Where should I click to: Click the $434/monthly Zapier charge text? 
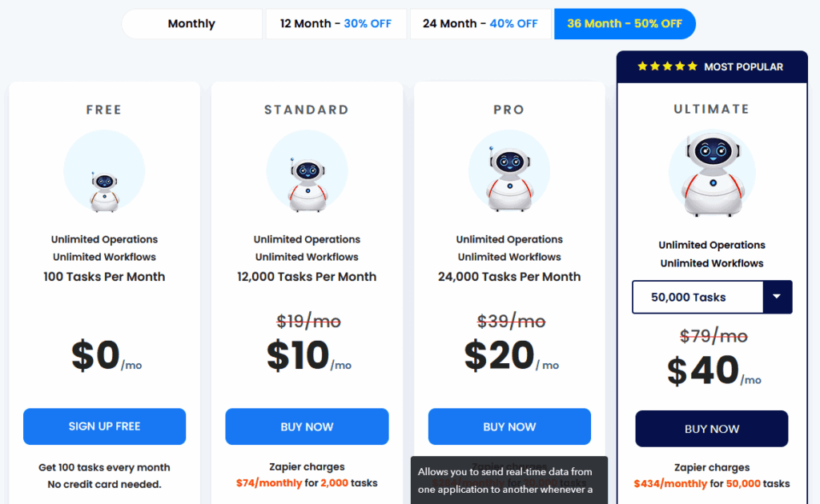click(670, 483)
